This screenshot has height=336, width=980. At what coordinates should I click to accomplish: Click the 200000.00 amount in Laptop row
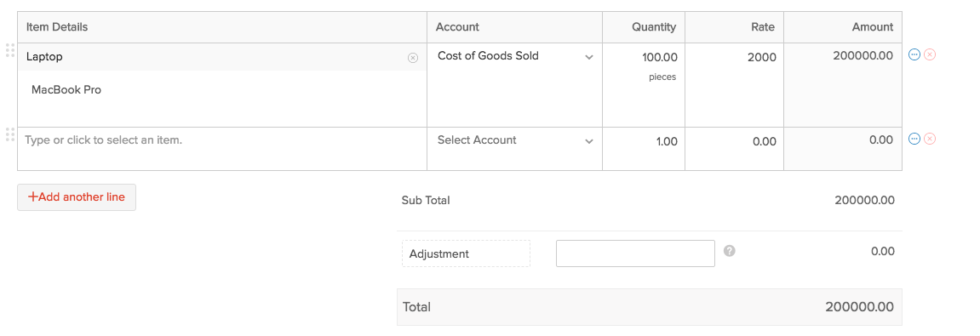tap(863, 56)
